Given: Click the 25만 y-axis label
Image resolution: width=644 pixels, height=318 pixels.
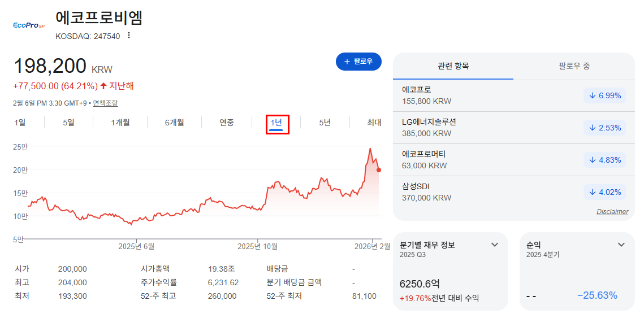Looking at the screenshot, I should point(20,147).
